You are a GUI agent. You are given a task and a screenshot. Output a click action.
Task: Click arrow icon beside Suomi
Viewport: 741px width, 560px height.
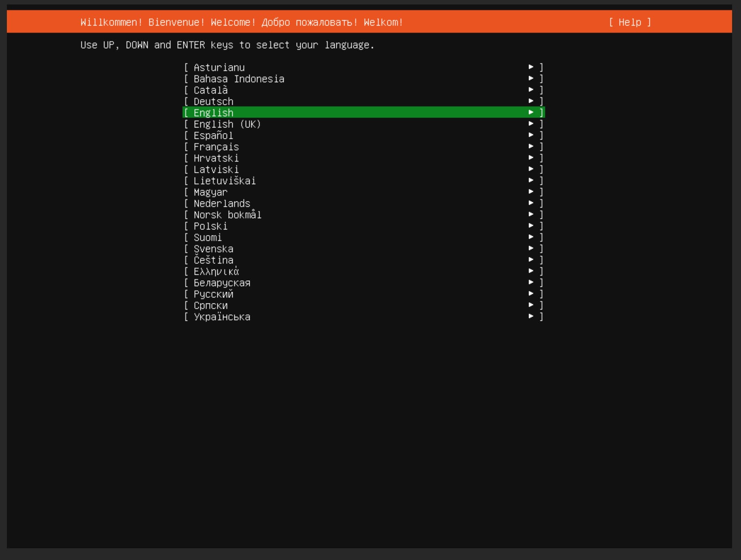click(x=531, y=237)
